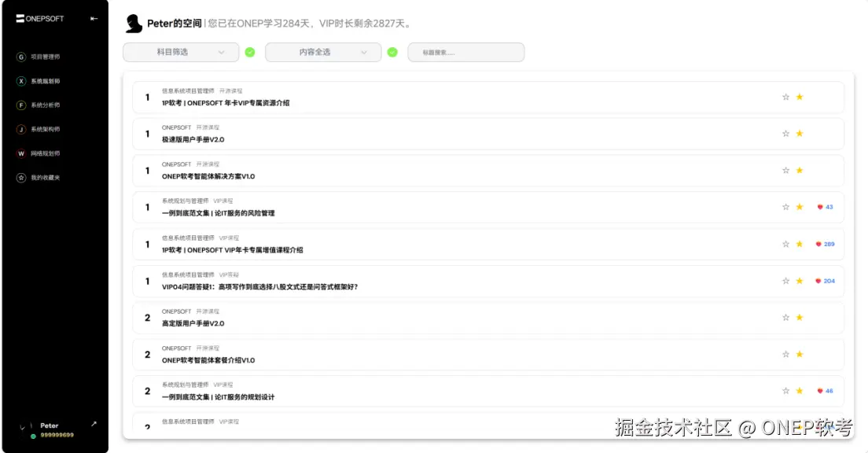Click the gold star on ONEP软考智能体套餐介绍V1.0 row
This screenshot has width=868, height=453.
[x=800, y=354]
